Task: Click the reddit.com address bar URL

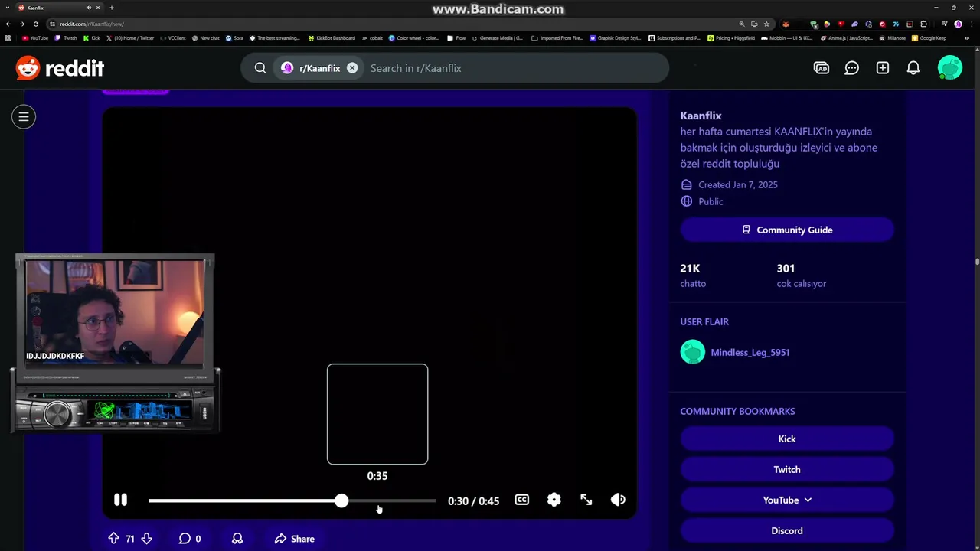Action: click(x=92, y=24)
